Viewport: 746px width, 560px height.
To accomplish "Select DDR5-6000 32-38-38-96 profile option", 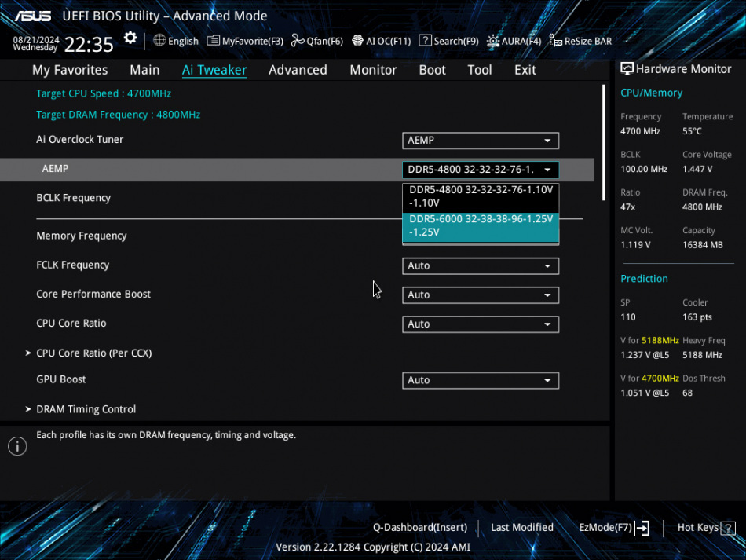I will click(480, 225).
